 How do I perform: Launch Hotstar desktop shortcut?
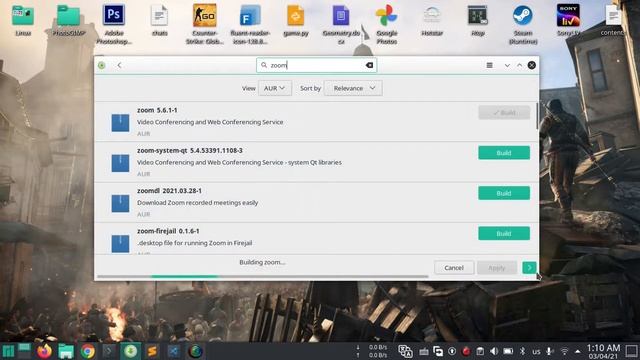click(x=432, y=20)
